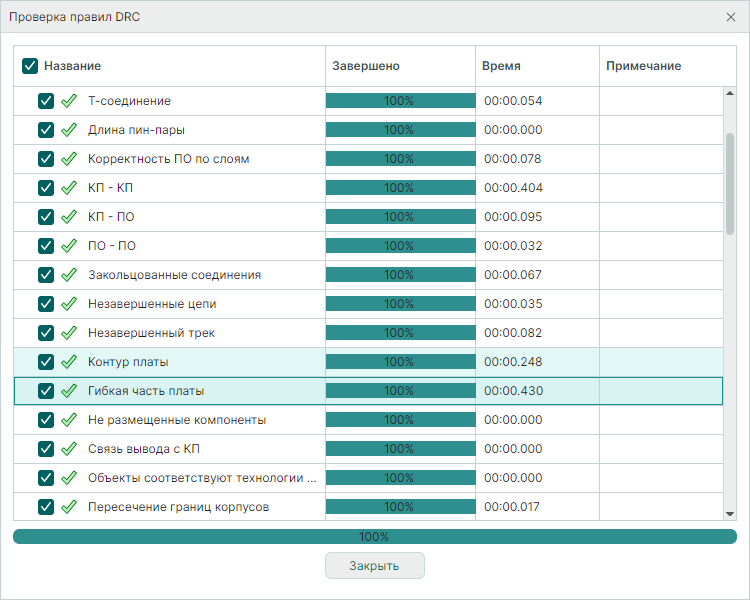Click green checkmark icon beside Длина пин-пары

pyautogui.click(x=69, y=130)
